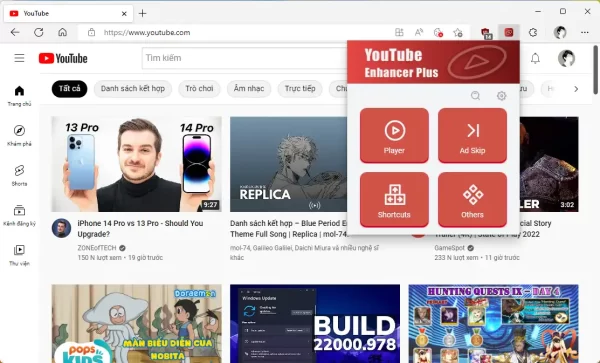Click the search icon in Enhancer popup
This screenshot has width=600, height=363.
click(x=475, y=96)
